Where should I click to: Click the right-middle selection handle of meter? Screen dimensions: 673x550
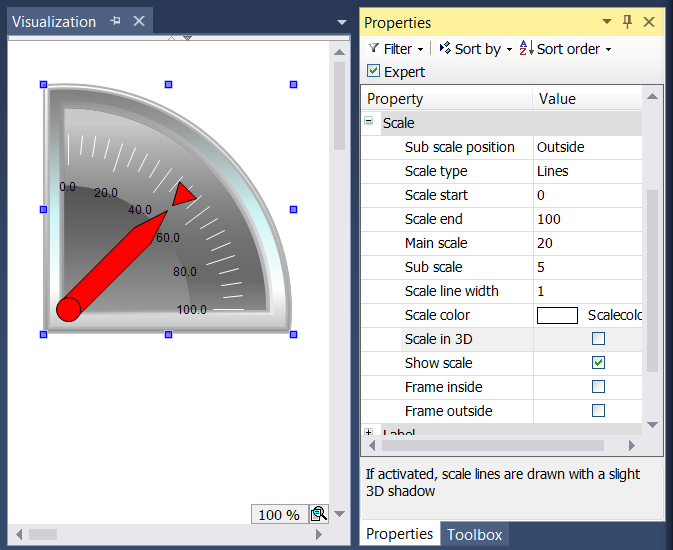pyautogui.click(x=294, y=210)
